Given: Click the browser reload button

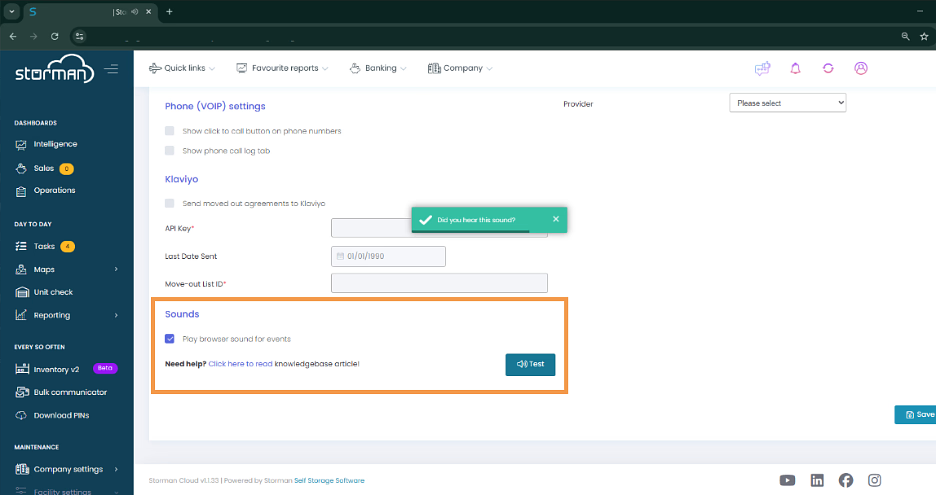Looking at the screenshot, I should pyautogui.click(x=54, y=36).
